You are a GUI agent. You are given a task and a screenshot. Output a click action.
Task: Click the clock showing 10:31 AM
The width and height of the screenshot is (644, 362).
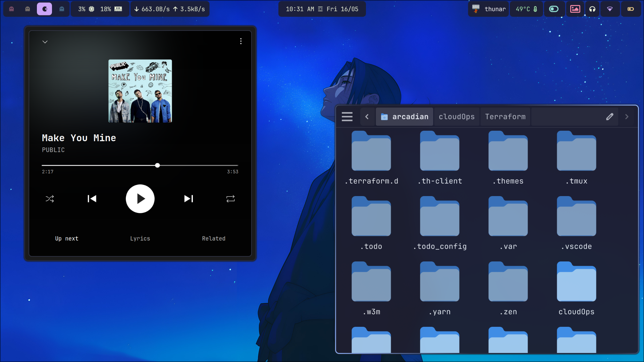[x=322, y=9]
